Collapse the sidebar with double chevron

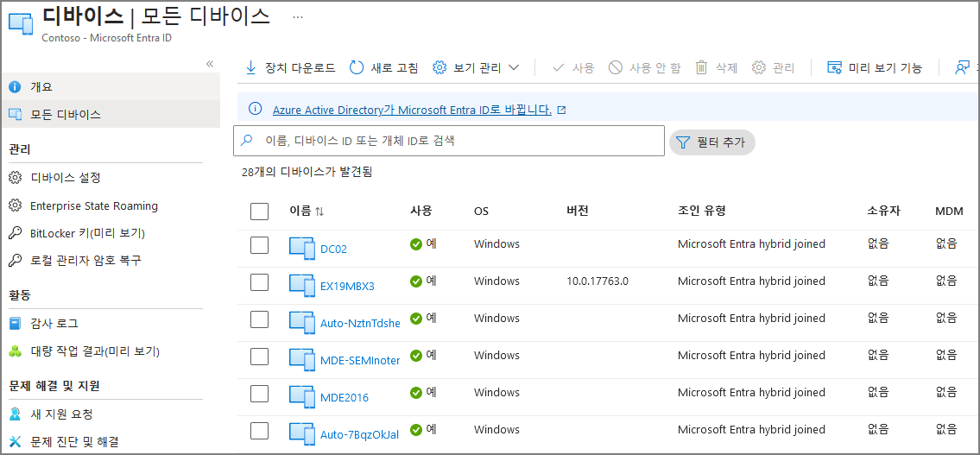tap(210, 64)
